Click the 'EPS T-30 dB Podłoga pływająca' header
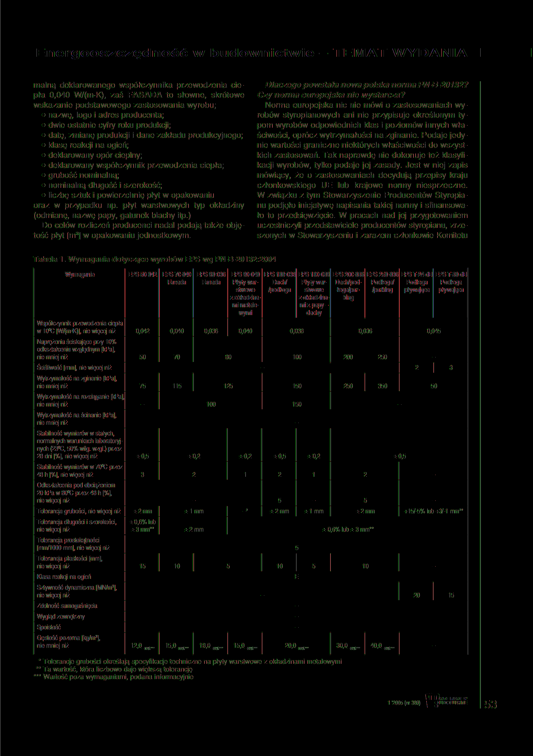The image size is (533, 756). 451,282
